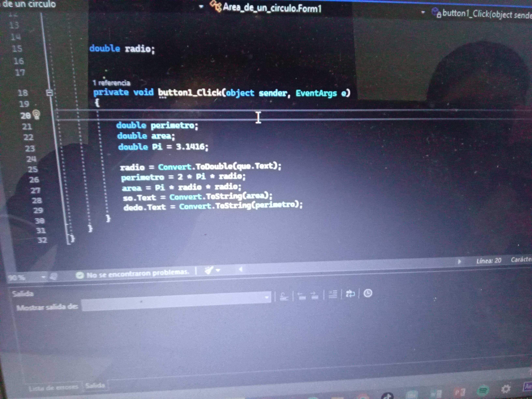
Task: Select the Salida bottom tab
Action: click(x=95, y=385)
